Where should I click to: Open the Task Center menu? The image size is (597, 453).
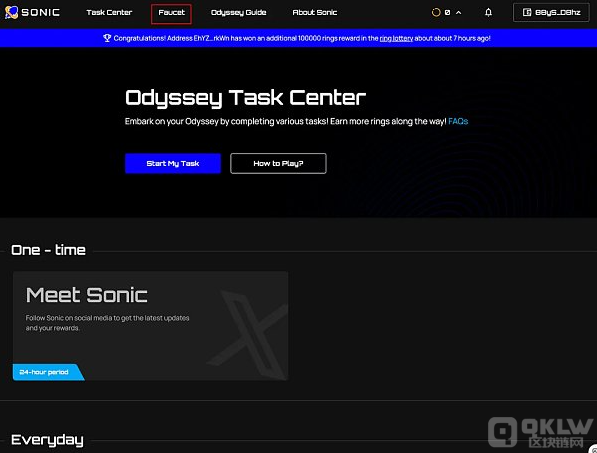(109, 13)
